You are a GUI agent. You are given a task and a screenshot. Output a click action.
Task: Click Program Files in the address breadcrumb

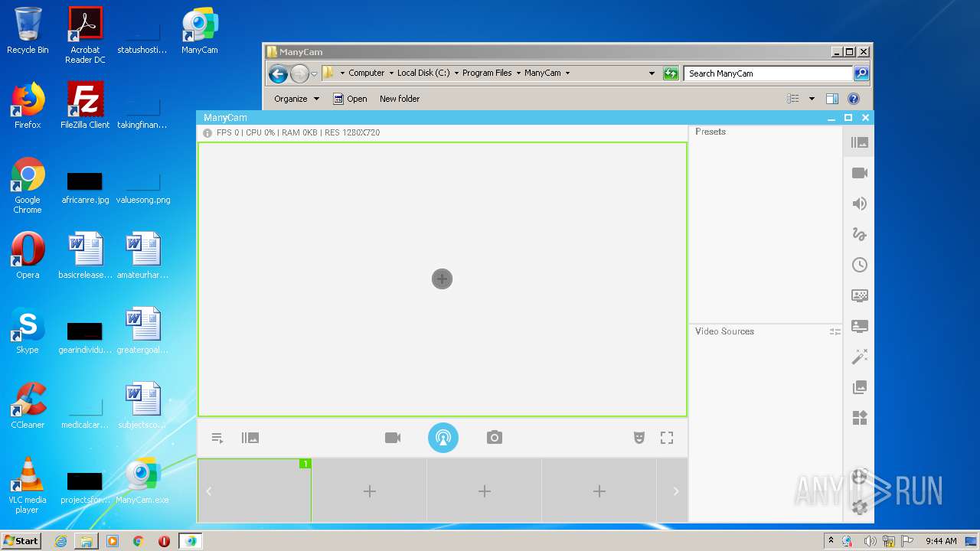pos(487,73)
